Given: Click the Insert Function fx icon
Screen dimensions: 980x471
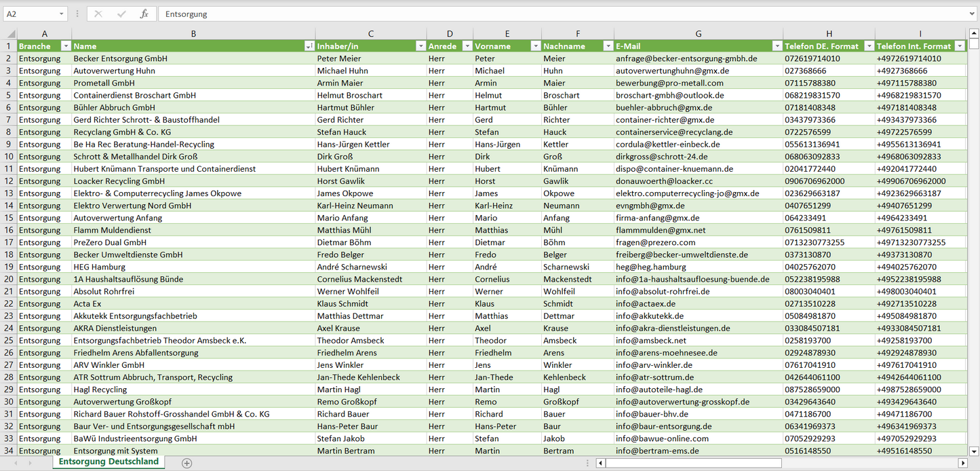Looking at the screenshot, I should [x=144, y=14].
